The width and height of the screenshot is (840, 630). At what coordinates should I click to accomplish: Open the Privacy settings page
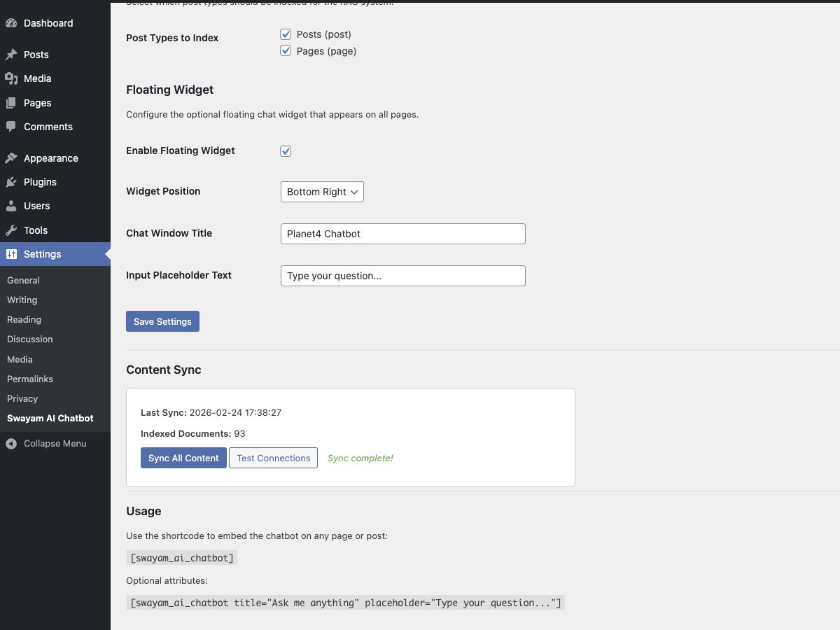[x=22, y=398]
